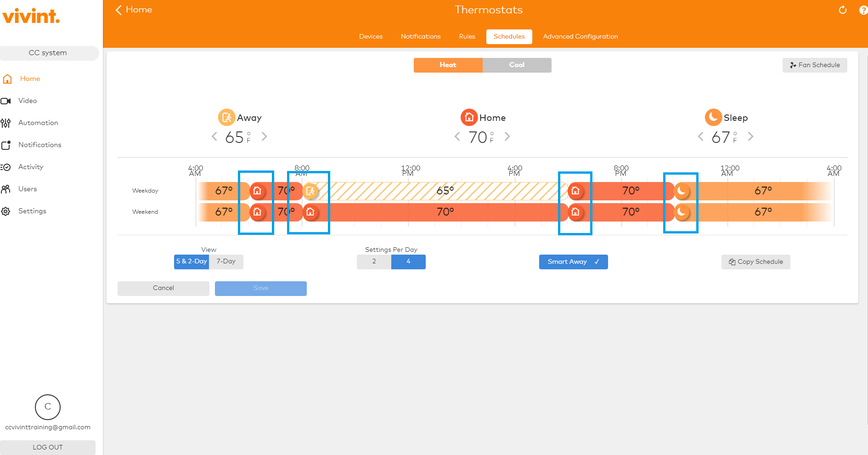The width and height of the screenshot is (868, 455).
Task: Click the Away mode running-person icon
Action: click(x=226, y=117)
